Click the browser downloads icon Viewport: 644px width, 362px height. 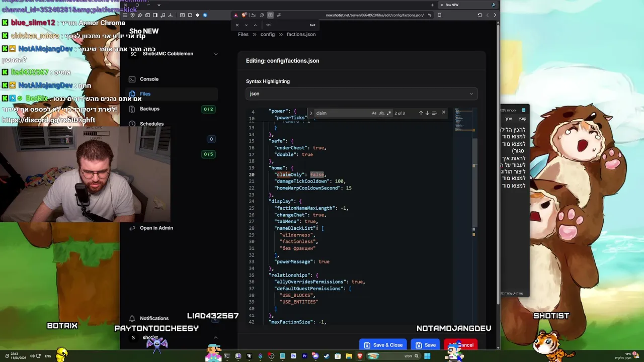[171, 15]
